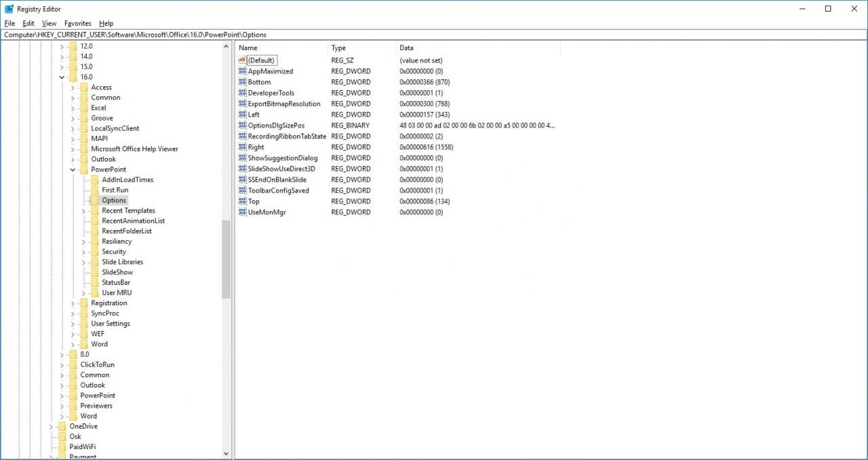Click the folder icon for Excel key
The image size is (868, 460).
[x=83, y=108]
